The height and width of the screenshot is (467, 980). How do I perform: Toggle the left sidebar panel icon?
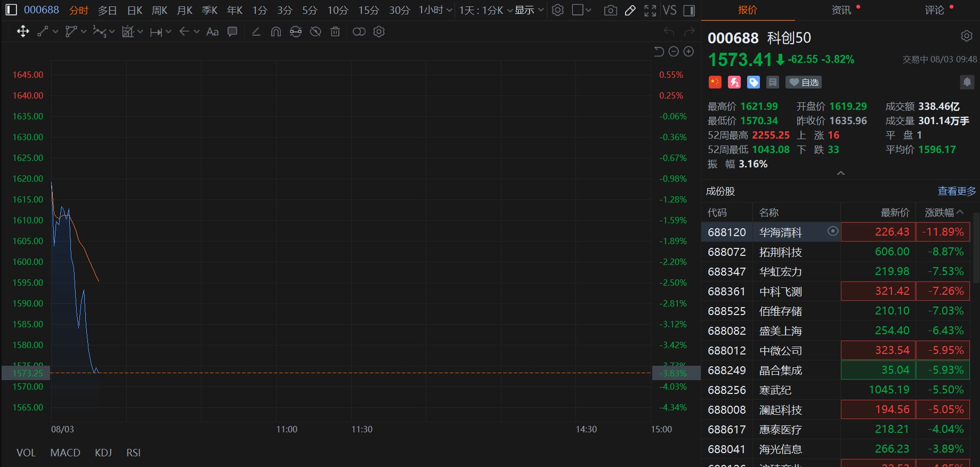click(11, 10)
